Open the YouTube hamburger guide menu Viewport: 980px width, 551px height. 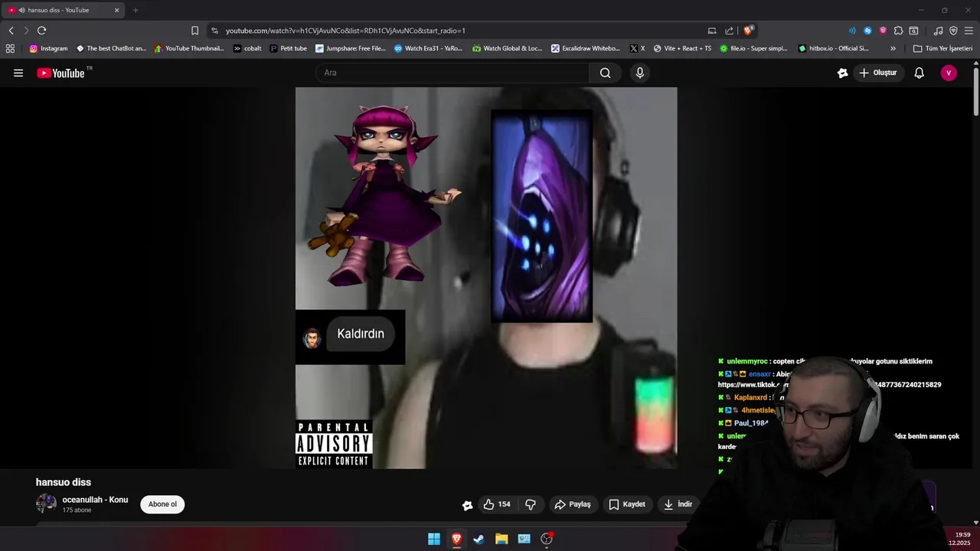click(18, 73)
